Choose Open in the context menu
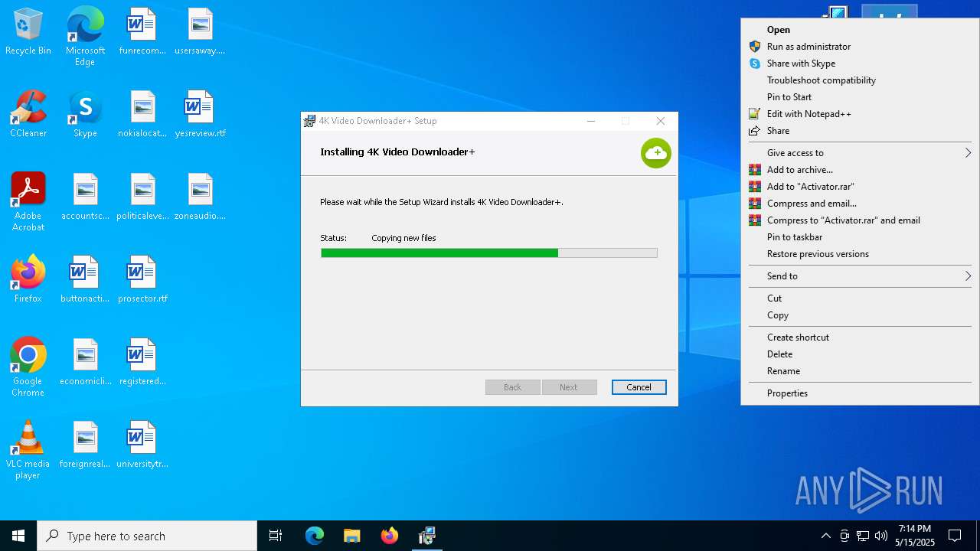Viewport: 980px width, 551px height. pyautogui.click(x=860, y=30)
